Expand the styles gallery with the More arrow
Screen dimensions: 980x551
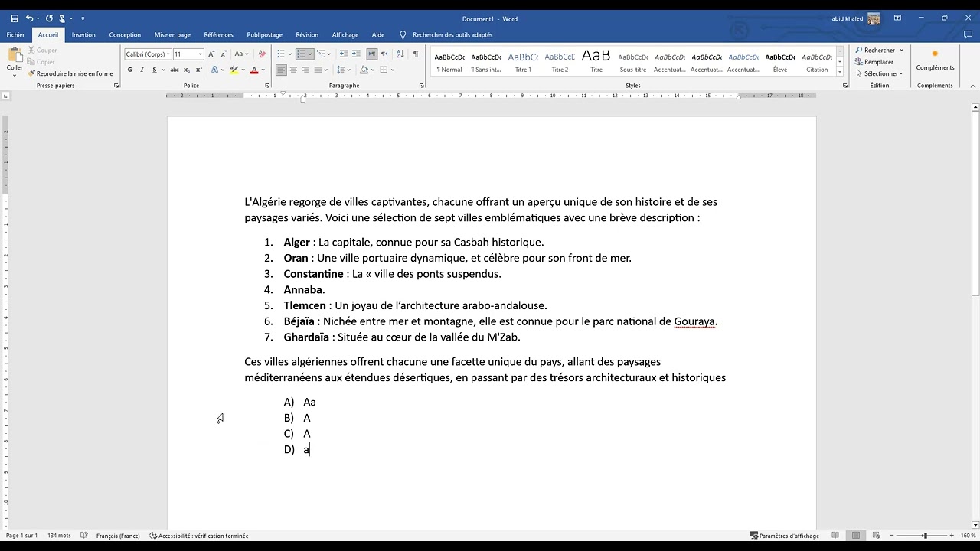(x=840, y=72)
